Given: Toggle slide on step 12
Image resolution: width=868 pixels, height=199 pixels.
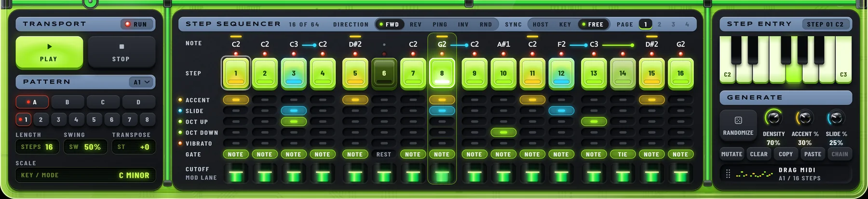Looking at the screenshot, I should 561,111.
